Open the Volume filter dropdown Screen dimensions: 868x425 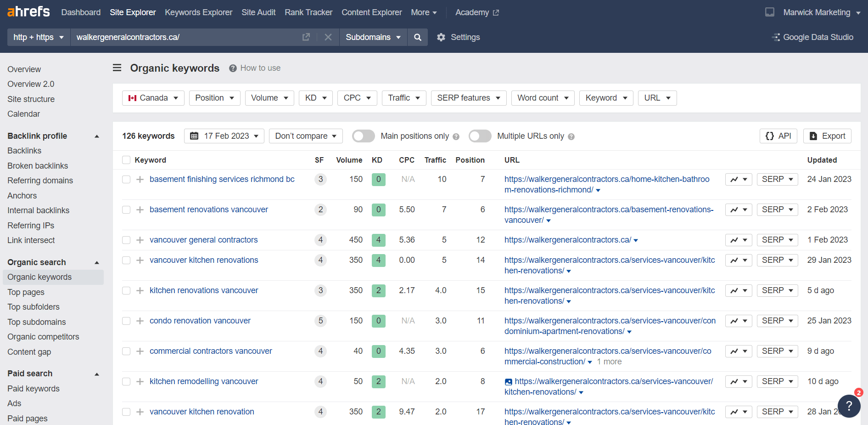coord(269,98)
